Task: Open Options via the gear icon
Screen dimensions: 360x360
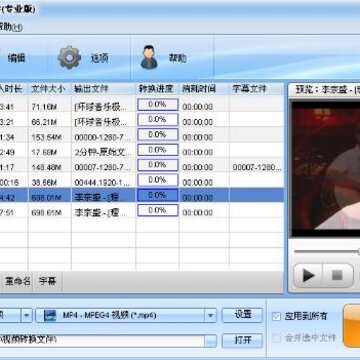Action: [x=69, y=58]
